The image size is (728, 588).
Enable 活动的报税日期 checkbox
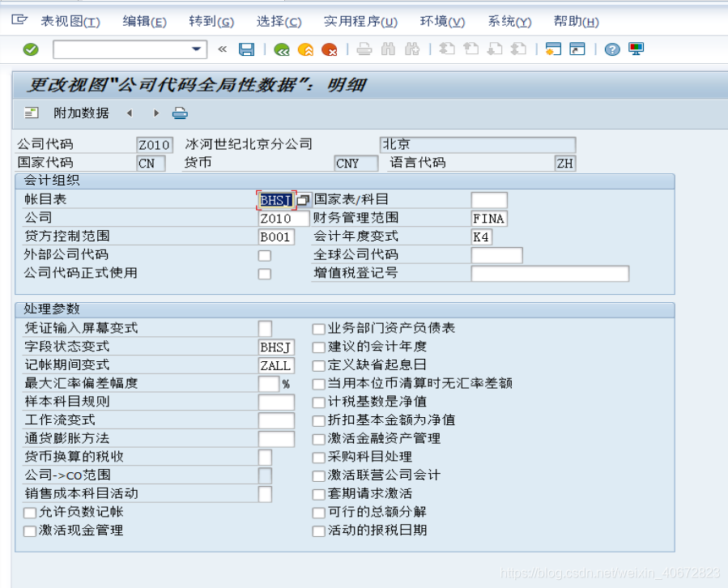(318, 531)
